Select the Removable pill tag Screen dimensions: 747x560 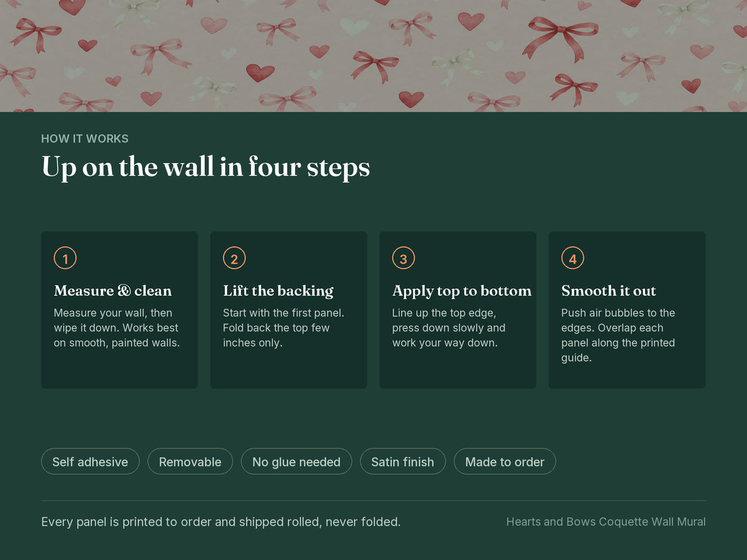(x=190, y=462)
